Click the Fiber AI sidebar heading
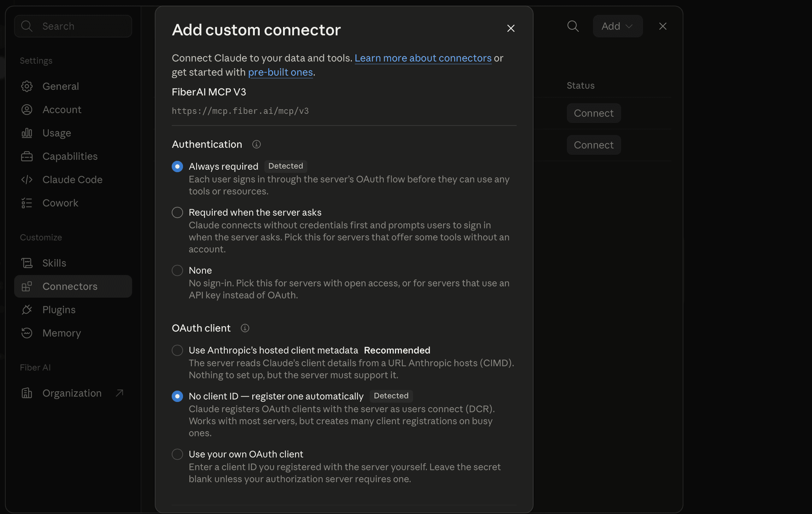The image size is (812, 514). click(x=35, y=368)
